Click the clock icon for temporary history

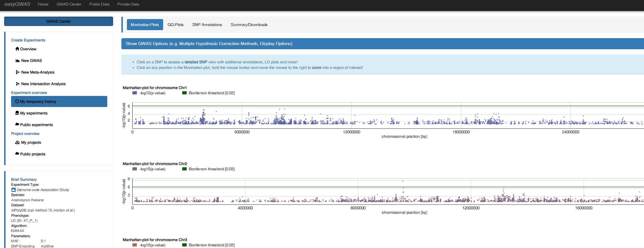[x=17, y=101]
